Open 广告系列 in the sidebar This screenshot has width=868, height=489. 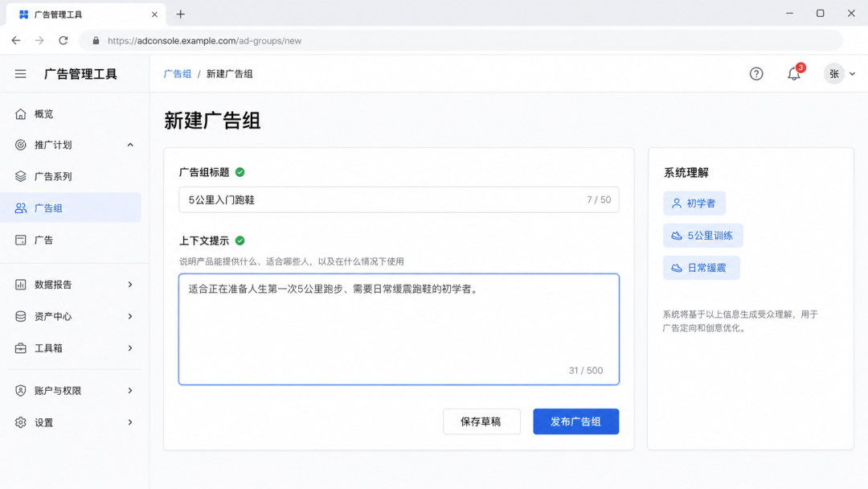coord(71,176)
